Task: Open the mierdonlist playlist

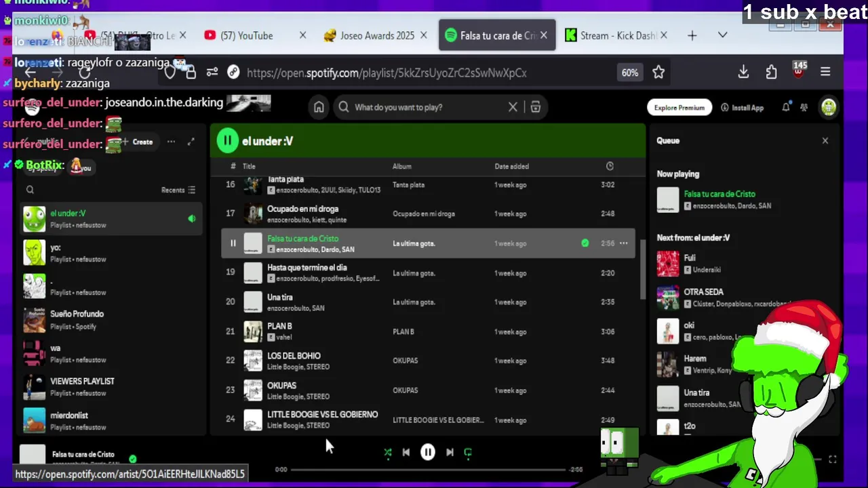Action: tap(112, 421)
